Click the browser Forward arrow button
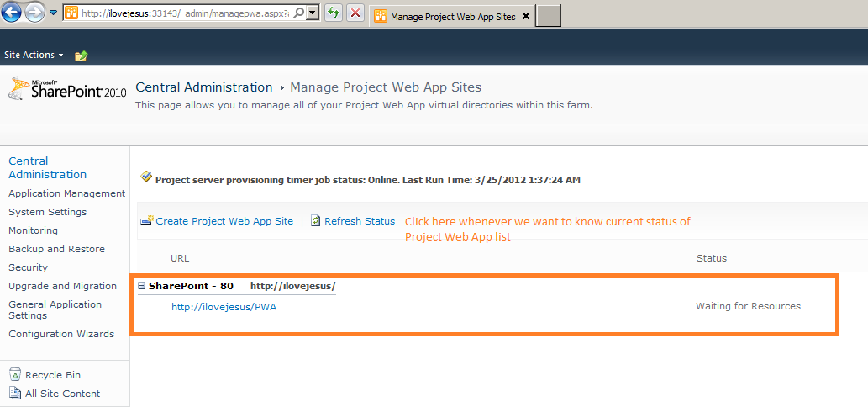Image resolution: width=868 pixels, height=407 pixels. 34,13
